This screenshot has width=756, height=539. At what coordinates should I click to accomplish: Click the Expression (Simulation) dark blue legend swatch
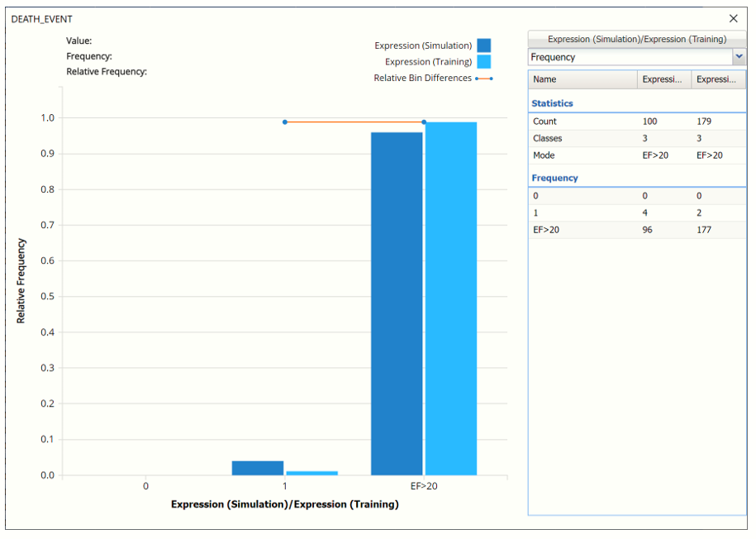click(x=483, y=45)
